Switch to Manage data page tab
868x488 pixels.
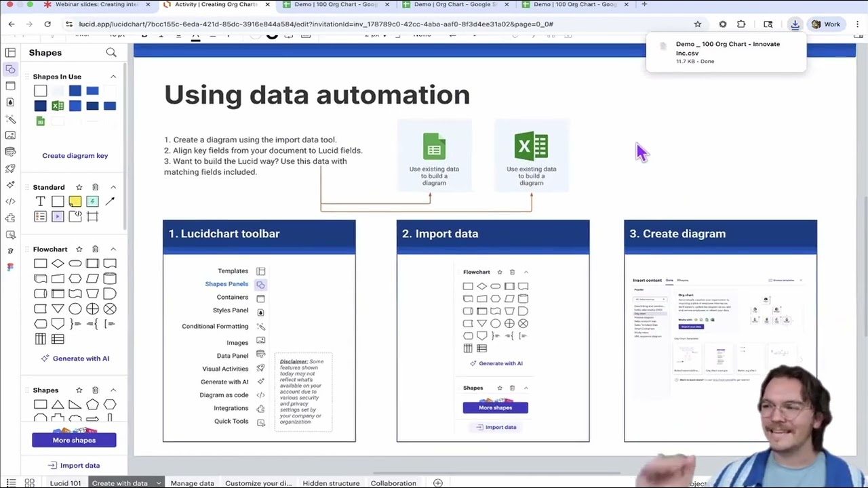click(x=192, y=483)
